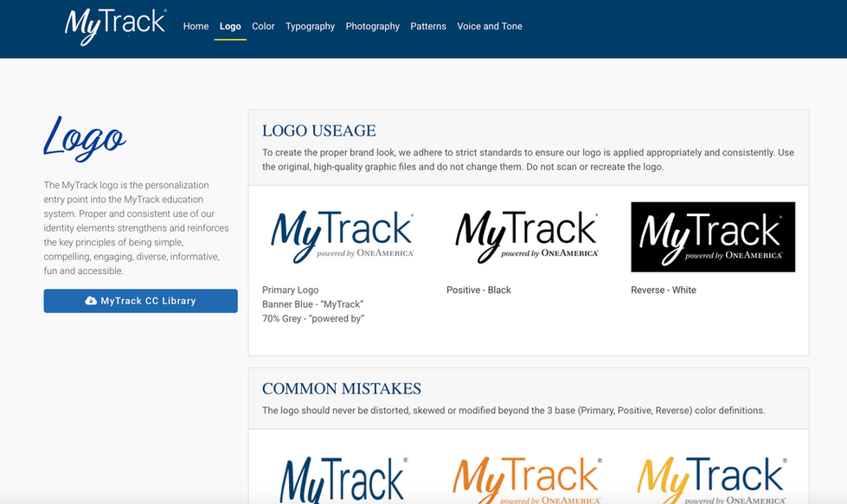847x504 pixels.
Task: Click the stretched blue logo mistake example
Action: pos(343,481)
